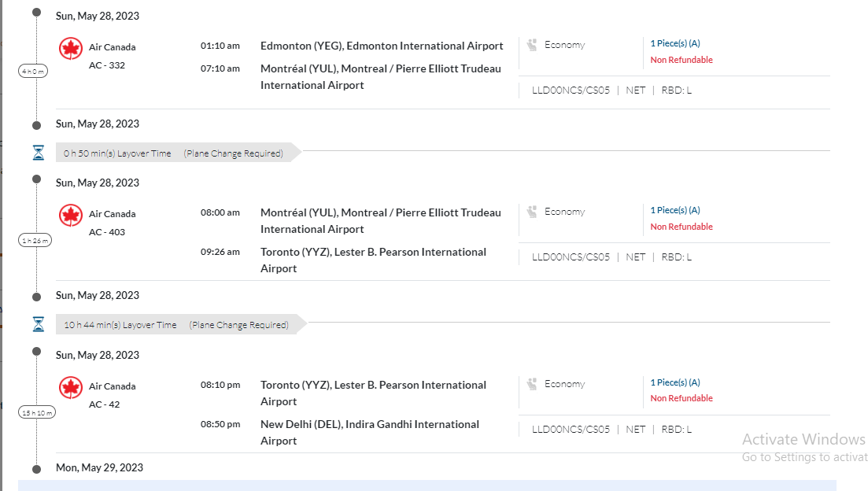The height and width of the screenshot is (491, 868).
Task: Open 1 Piece(s) baggage link for AC-403
Action: tap(674, 210)
